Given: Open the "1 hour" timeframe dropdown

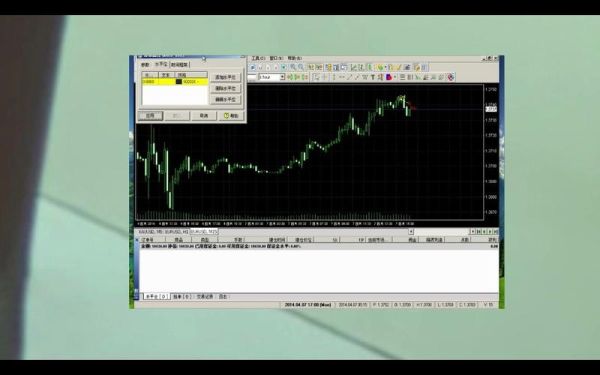Looking at the screenshot, I should tap(271, 77).
